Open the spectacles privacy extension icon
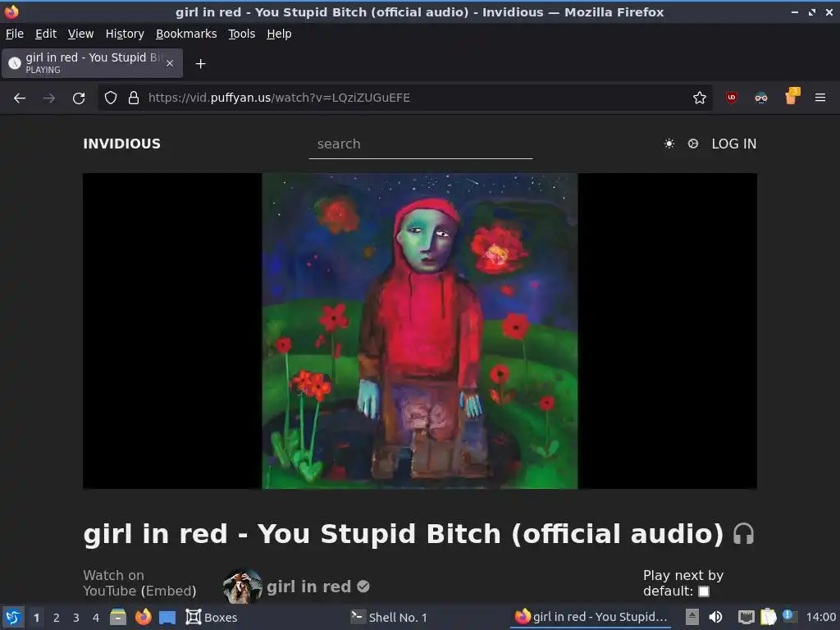Image resolution: width=840 pixels, height=630 pixels. point(760,98)
